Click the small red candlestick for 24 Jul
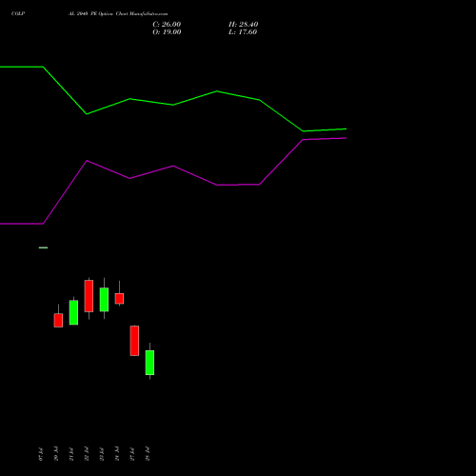 click(x=119, y=298)
